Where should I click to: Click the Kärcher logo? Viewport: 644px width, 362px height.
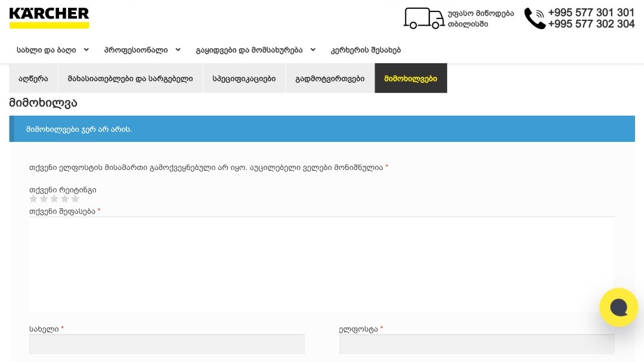click(49, 18)
